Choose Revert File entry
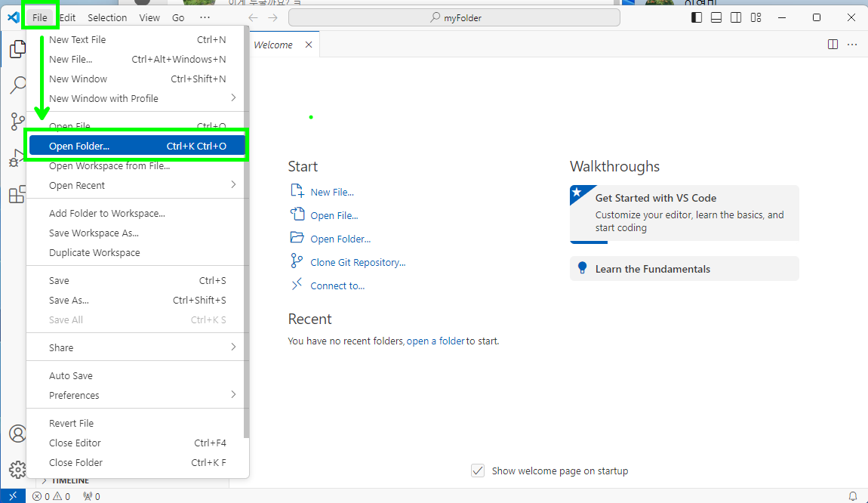The height and width of the screenshot is (503, 868). [x=136, y=423]
